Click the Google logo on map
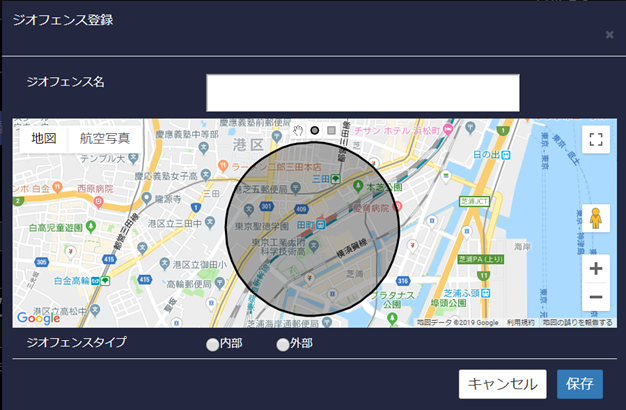Screen dimensions: 626x410 coord(38,318)
